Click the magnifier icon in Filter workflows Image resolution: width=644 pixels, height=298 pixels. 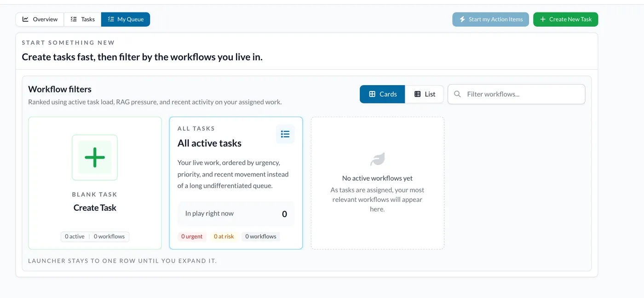tap(457, 94)
